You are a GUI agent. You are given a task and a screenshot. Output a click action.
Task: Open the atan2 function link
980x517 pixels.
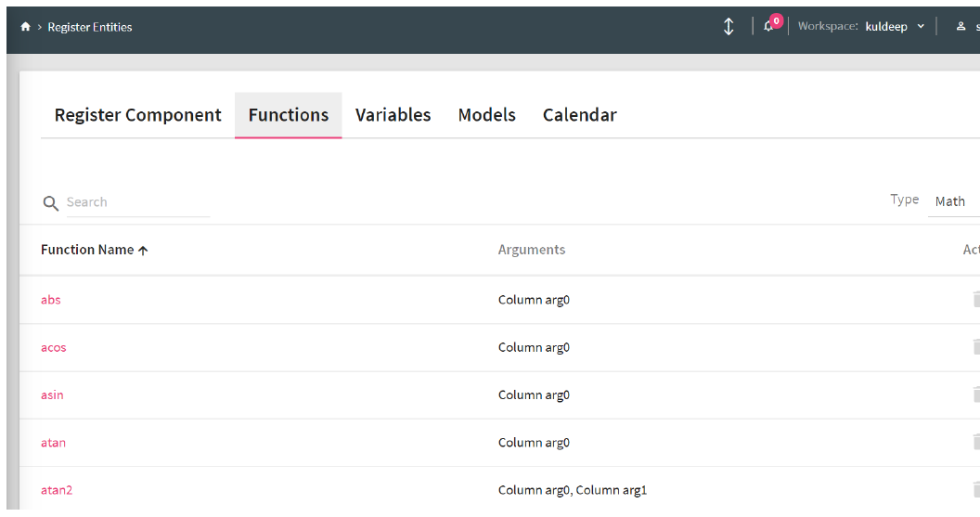tap(57, 490)
